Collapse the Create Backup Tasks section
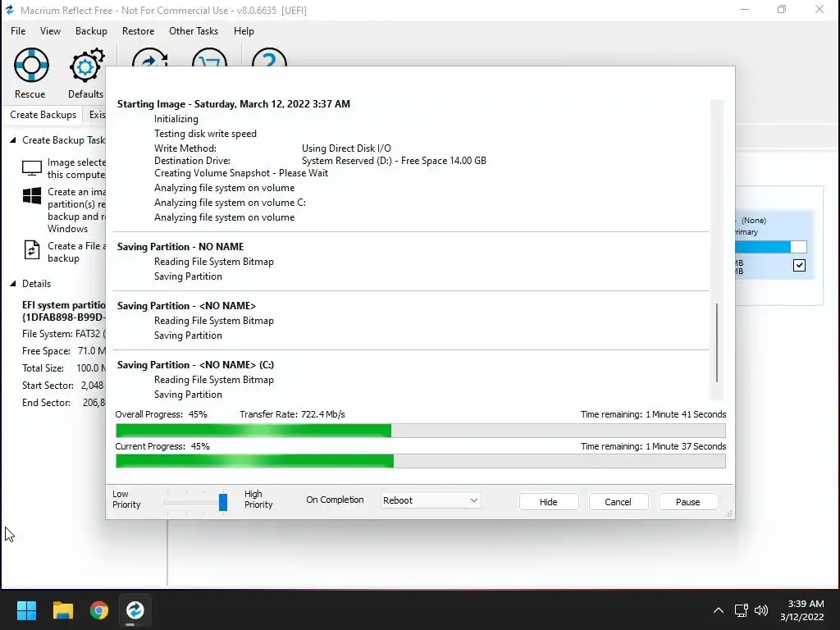Viewport: 840px width, 630px height. coord(13,139)
